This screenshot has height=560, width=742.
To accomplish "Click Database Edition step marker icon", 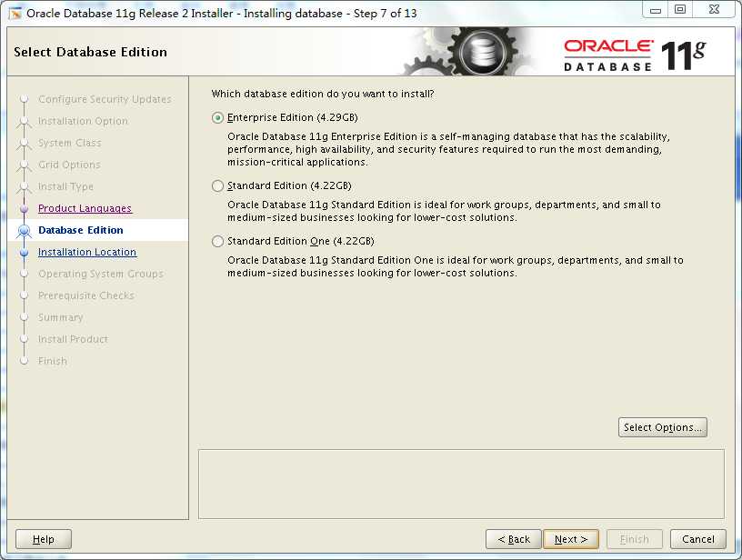I will (x=24, y=231).
